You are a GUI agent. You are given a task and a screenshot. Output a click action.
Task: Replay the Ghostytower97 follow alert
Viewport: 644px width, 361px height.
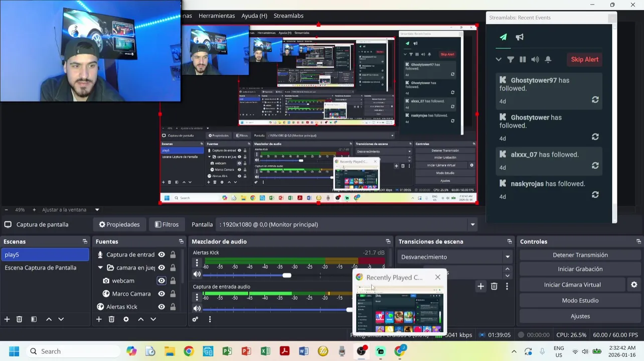[595, 100]
